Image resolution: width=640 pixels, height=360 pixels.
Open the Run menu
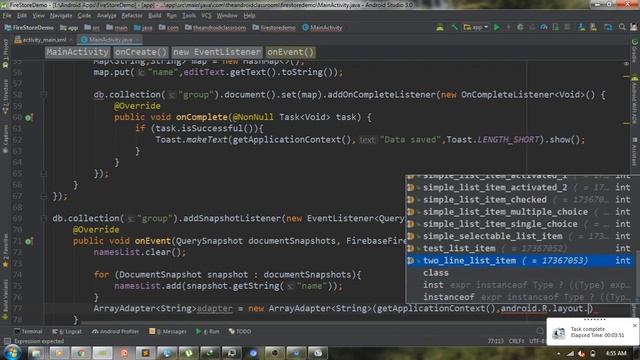point(171,16)
